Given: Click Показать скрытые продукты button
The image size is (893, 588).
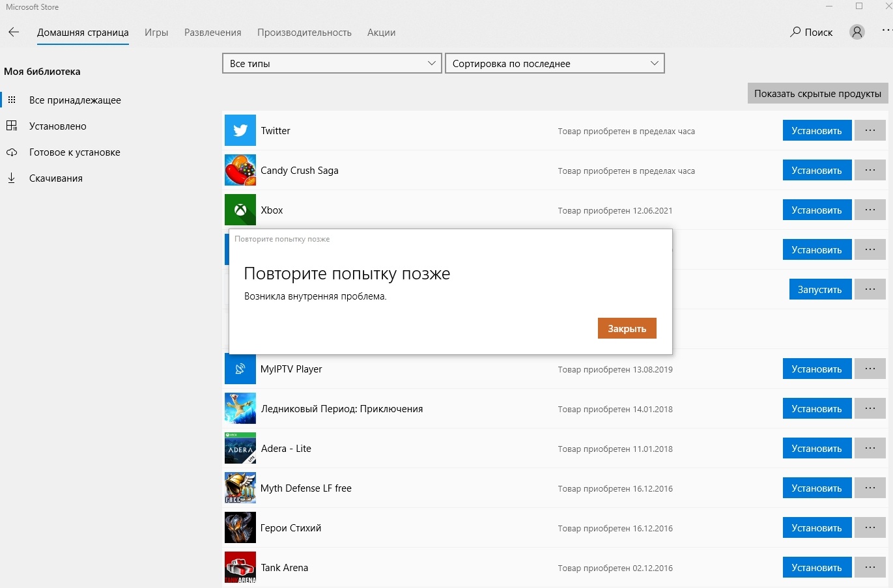Looking at the screenshot, I should pyautogui.click(x=817, y=93).
